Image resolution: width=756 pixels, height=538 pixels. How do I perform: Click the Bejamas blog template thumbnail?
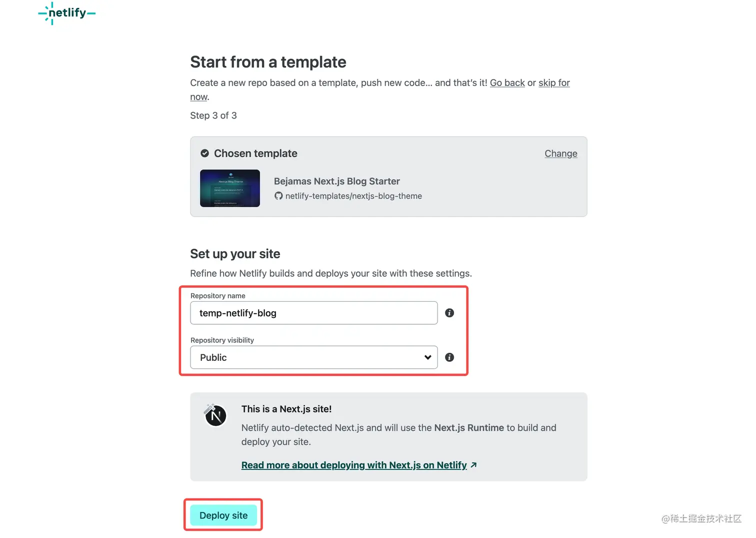230,188
